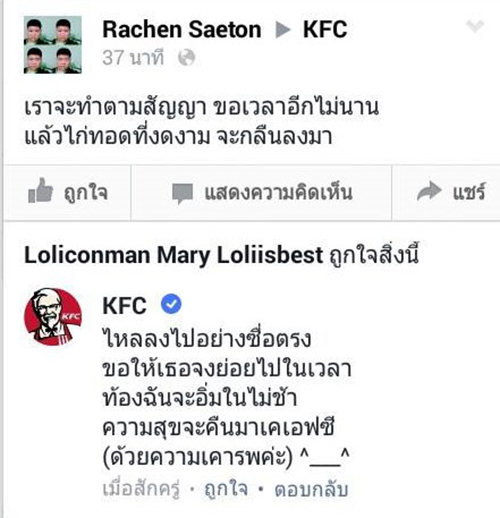Screen dimensions: 500x518
Task: Open the KFC page link in the post header
Action: coord(325,30)
